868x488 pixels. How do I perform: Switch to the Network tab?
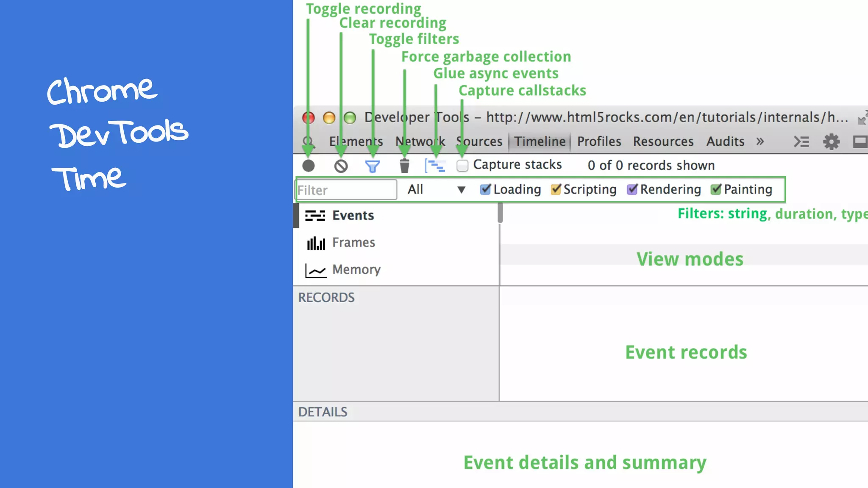(420, 141)
